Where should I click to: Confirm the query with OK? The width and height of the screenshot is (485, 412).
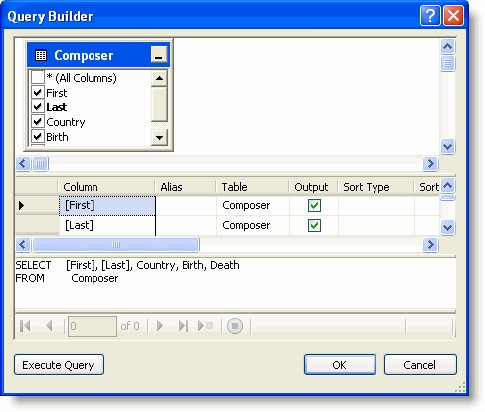tap(340, 365)
